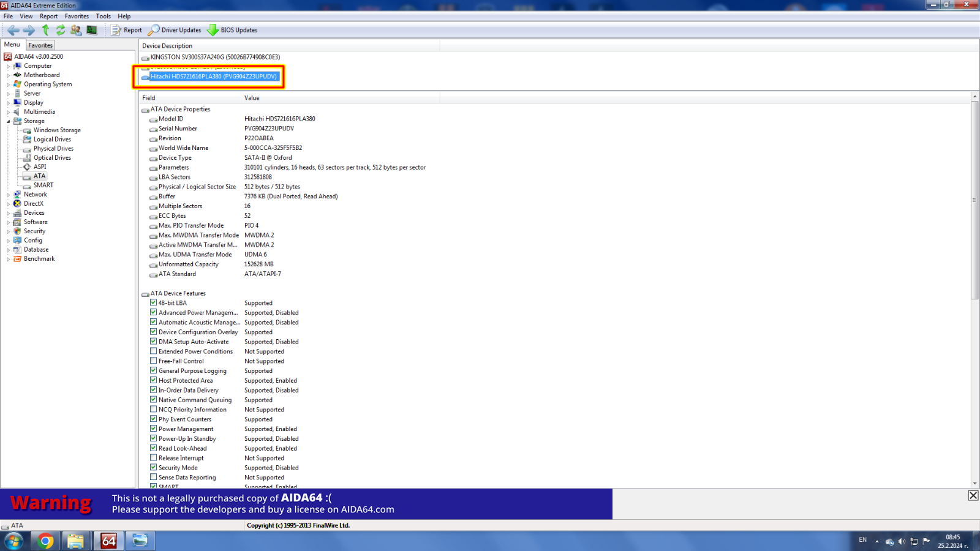Click the Device Description column header
The width and height of the screenshot is (980, 551).
tap(289, 46)
